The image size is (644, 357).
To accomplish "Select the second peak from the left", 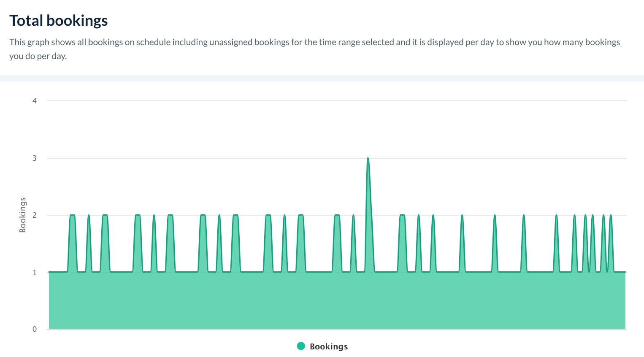I will coord(89,216).
